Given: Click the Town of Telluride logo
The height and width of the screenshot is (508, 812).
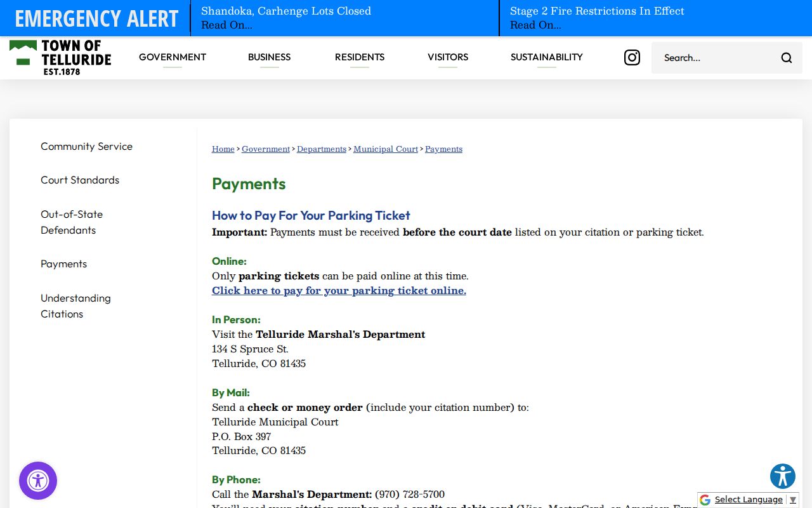Looking at the screenshot, I should click(60, 58).
